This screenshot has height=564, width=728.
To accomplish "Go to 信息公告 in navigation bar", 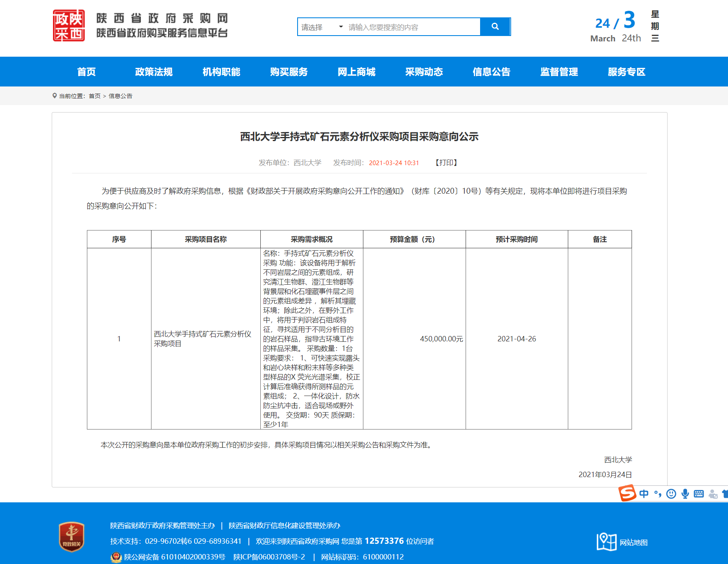I will click(491, 72).
